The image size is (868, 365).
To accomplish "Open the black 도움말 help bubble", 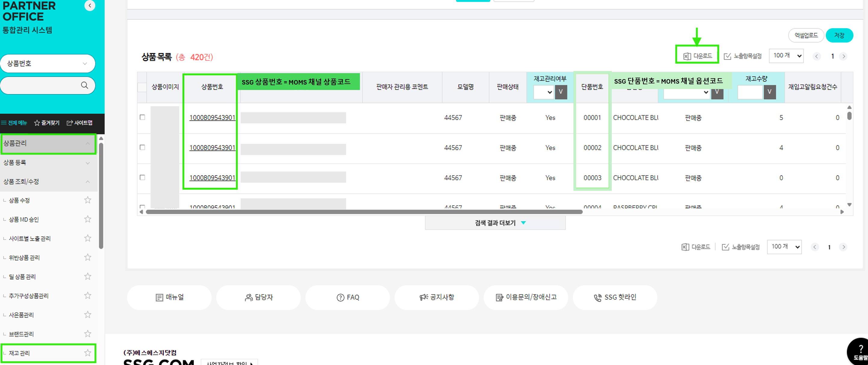I will pos(859,352).
